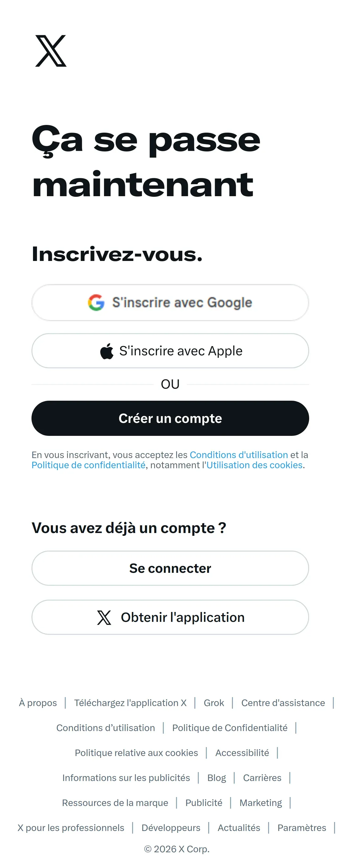Open Centre d'assistance footer link
This screenshot has height=868, width=361.
pos(283,703)
